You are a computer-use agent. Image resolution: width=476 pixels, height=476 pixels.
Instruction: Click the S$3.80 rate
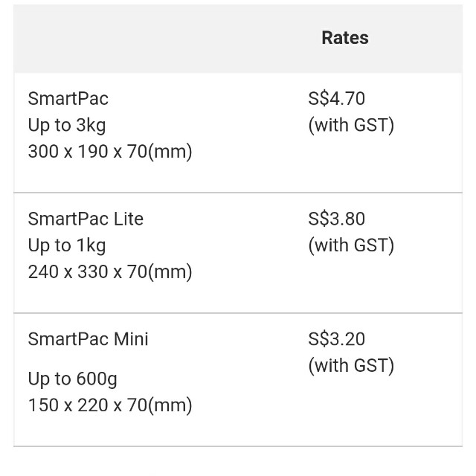336,219
